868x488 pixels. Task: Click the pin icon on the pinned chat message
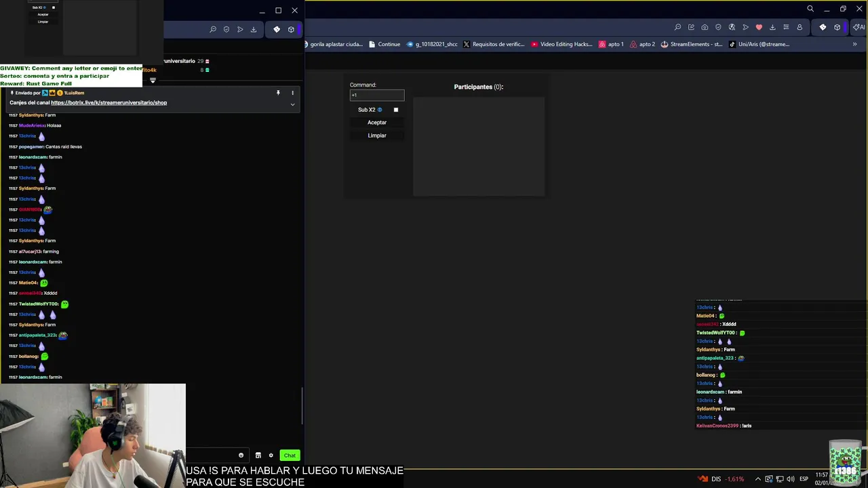coord(278,92)
